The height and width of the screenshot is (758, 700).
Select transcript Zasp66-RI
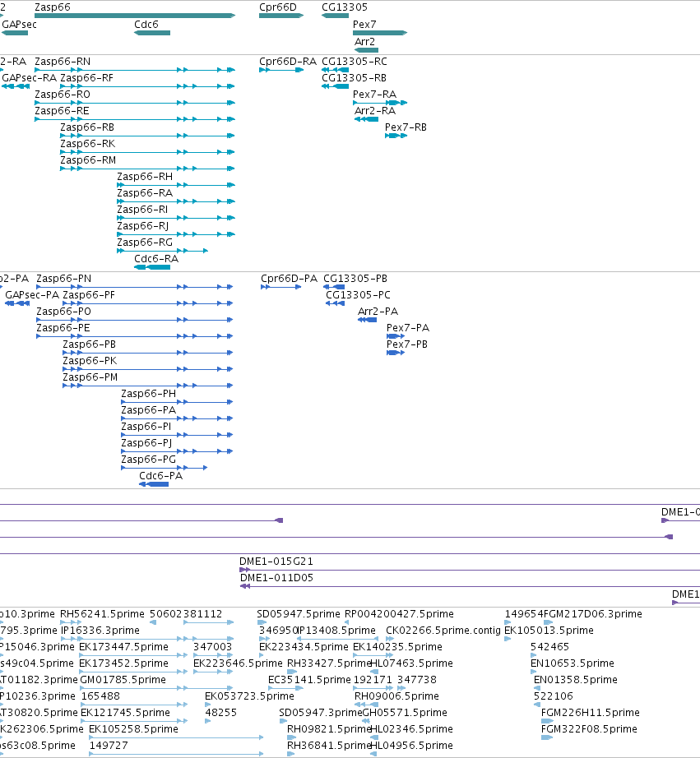(142, 210)
